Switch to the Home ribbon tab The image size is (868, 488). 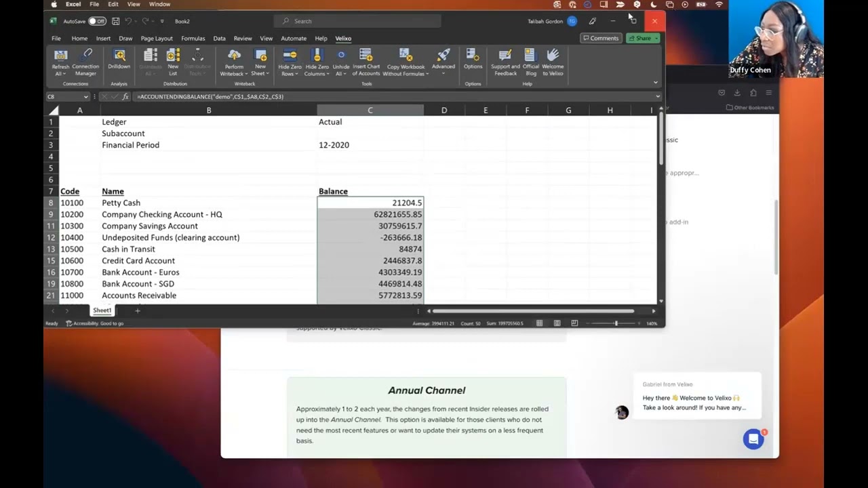coord(79,39)
